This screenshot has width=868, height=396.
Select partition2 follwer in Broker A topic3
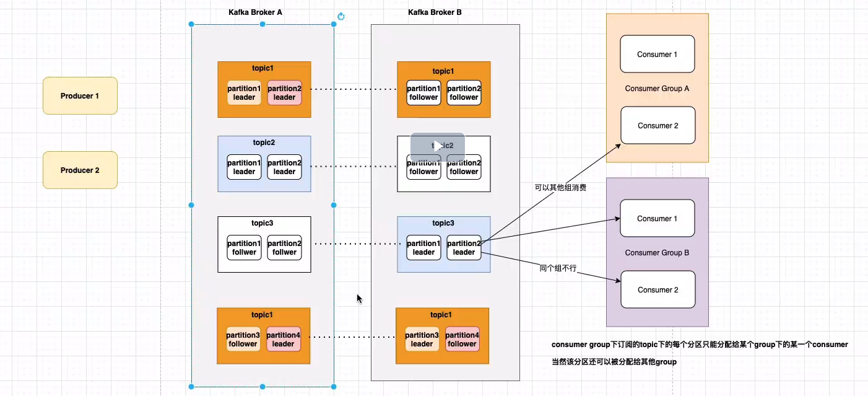tap(284, 248)
